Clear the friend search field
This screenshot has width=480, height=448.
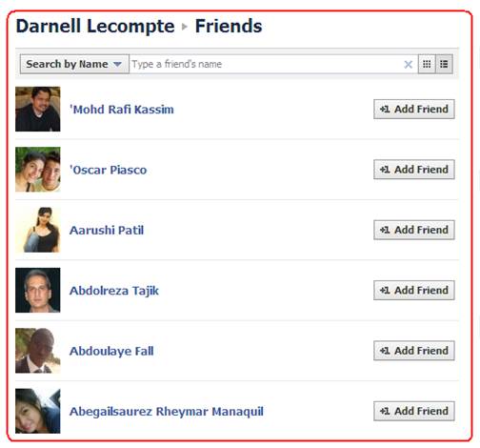409,65
